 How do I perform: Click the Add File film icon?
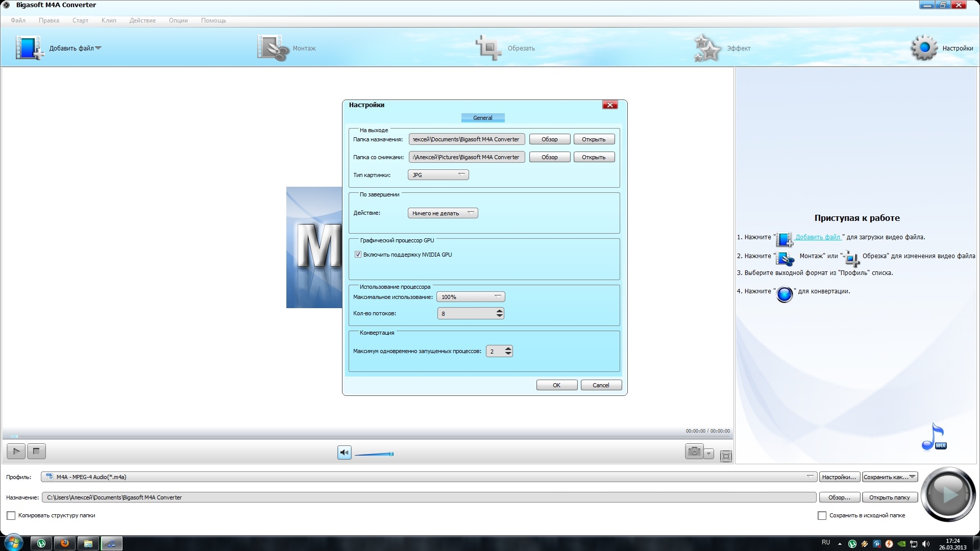point(29,48)
